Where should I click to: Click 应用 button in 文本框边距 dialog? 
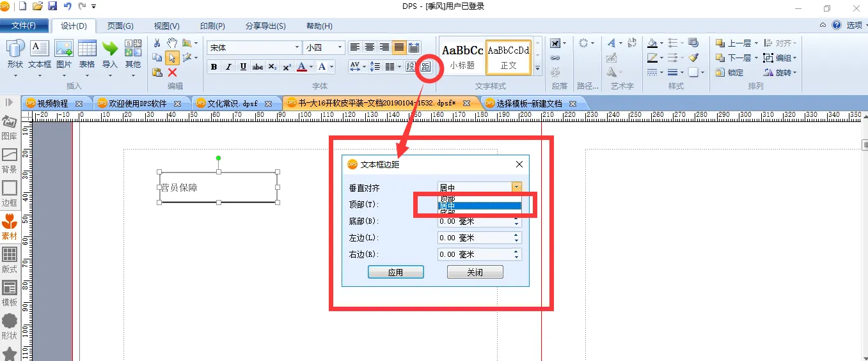click(x=396, y=272)
